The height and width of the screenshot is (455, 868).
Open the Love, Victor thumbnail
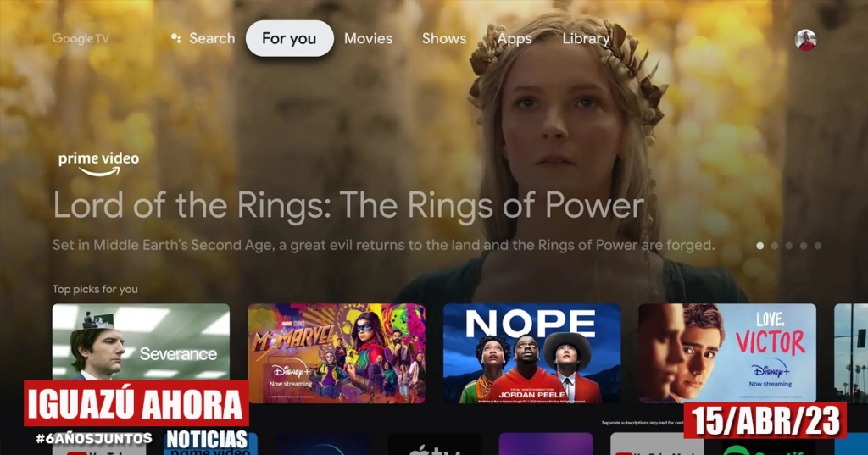(x=726, y=353)
